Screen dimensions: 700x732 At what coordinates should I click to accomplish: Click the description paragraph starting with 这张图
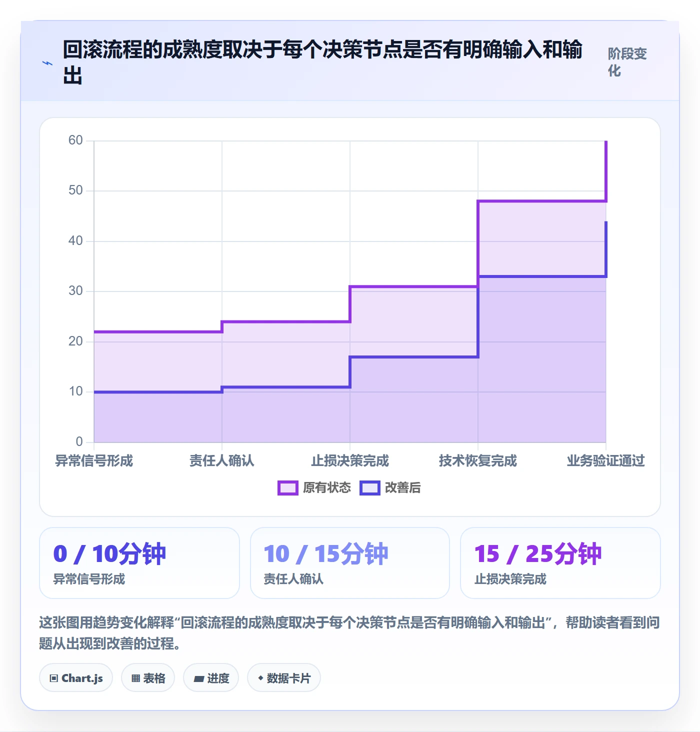[350, 633]
